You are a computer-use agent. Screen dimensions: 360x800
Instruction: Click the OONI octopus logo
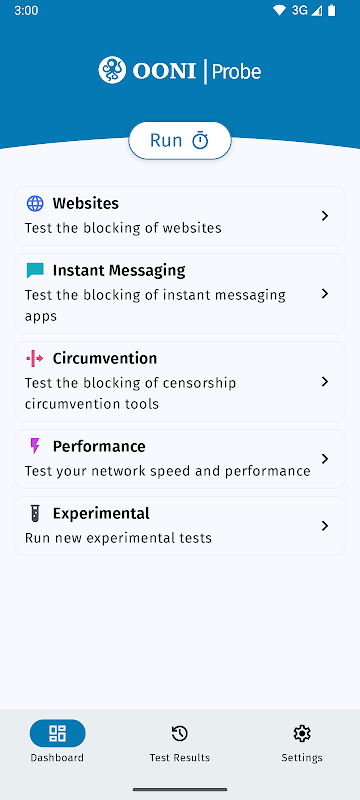pyautogui.click(x=112, y=70)
